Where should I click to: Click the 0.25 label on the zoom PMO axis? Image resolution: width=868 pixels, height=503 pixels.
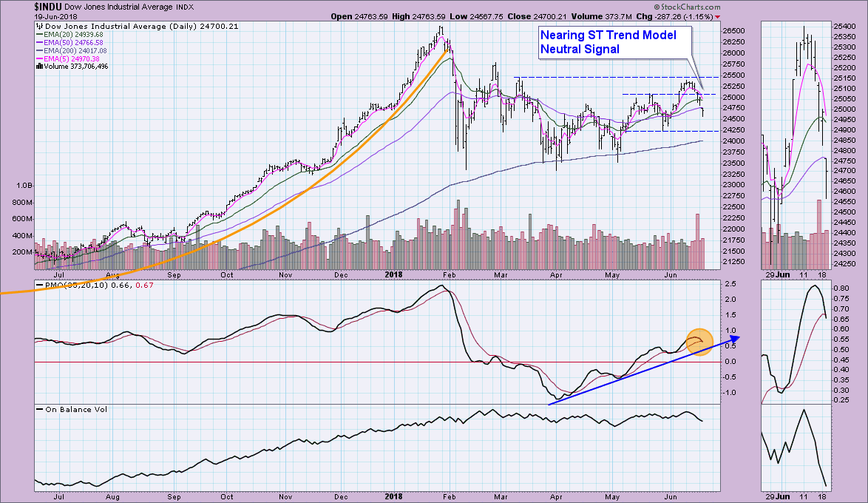pyautogui.click(x=841, y=400)
